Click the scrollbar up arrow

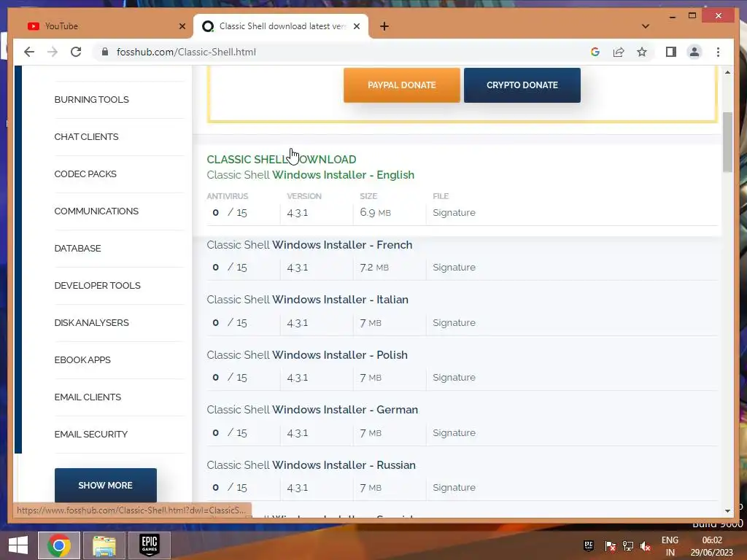727,72
